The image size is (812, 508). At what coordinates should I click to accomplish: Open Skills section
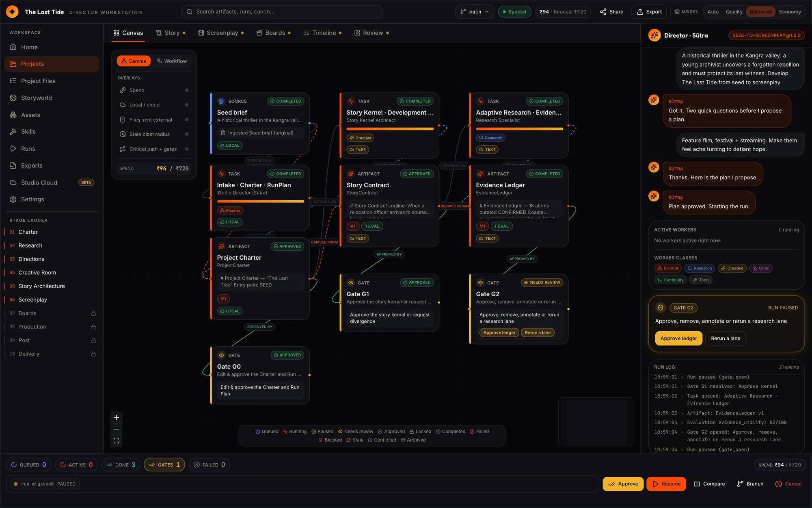tap(52, 132)
